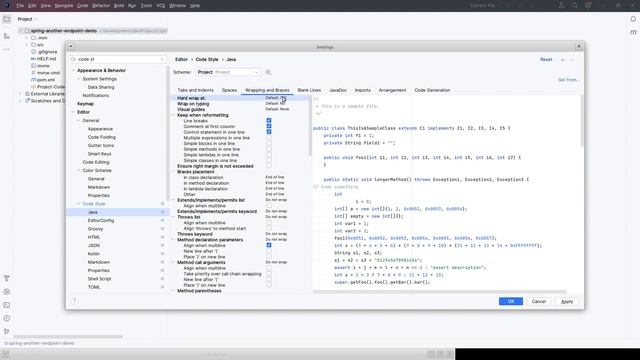Viewport: 640px width, 360px height.
Task: Uncheck Align when multiline under Method declaration parameters
Action: click(x=269, y=245)
